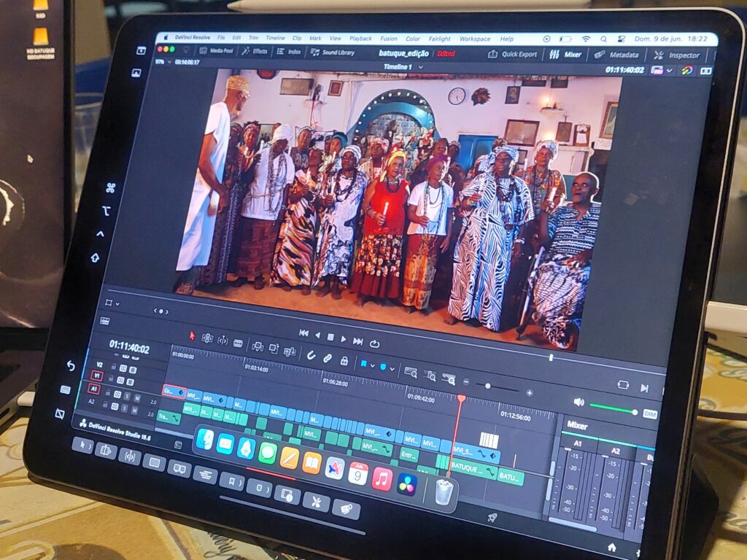Toggle Loop playback
Screen dimensions: 747x560
[x=374, y=343]
